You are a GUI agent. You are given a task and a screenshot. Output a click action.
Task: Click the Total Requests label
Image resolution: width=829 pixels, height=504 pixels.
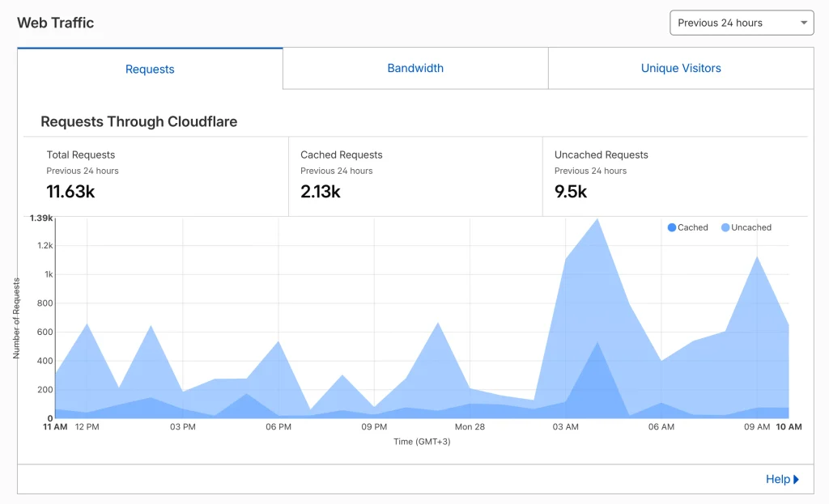point(81,155)
